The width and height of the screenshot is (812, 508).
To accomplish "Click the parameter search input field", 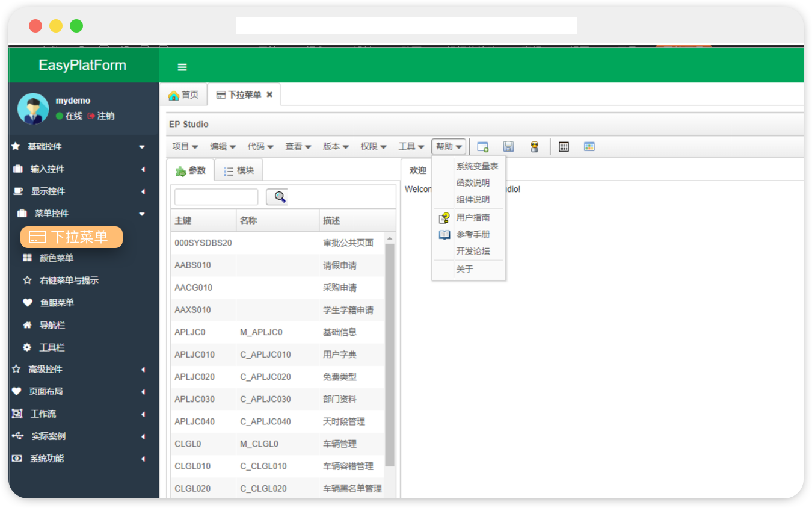I will pos(216,197).
